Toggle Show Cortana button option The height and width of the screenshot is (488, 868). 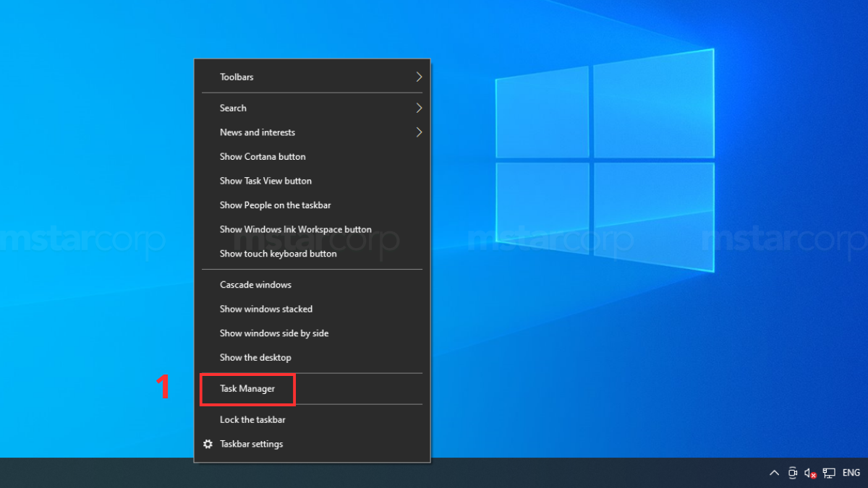[x=312, y=157]
